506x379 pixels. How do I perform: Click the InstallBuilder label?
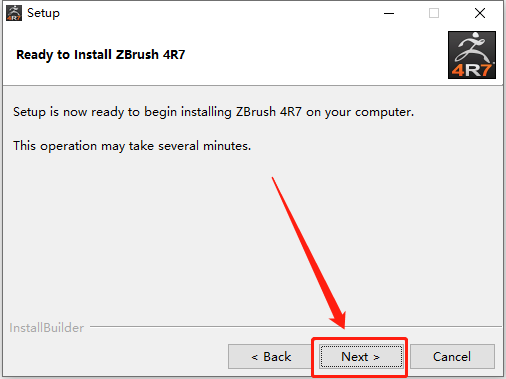[x=46, y=328]
